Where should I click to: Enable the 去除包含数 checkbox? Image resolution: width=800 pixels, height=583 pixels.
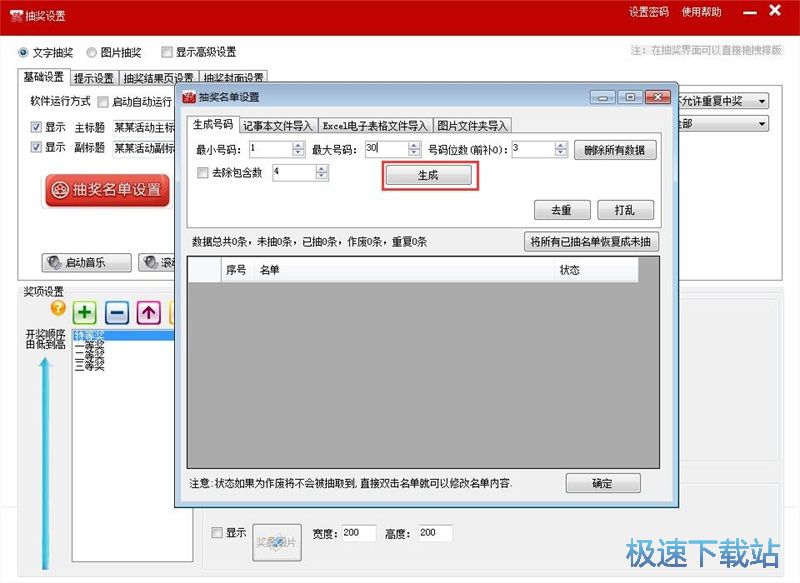tap(203, 172)
